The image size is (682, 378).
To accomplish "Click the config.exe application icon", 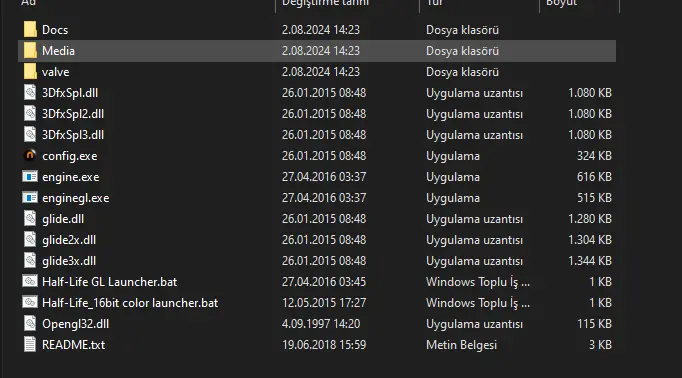I will pos(30,155).
